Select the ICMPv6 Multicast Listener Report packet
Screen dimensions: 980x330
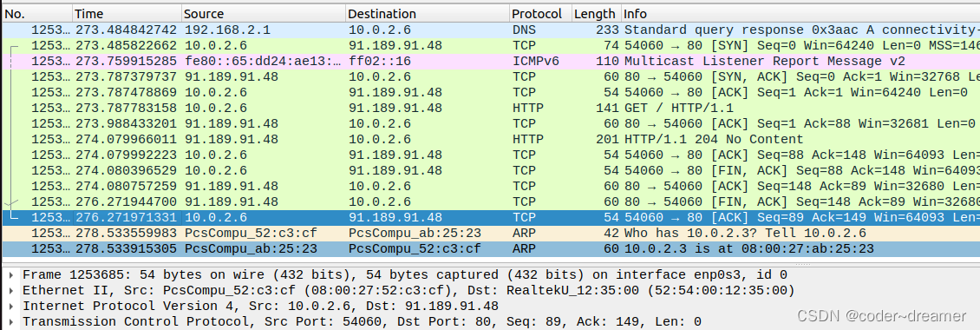(490, 61)
